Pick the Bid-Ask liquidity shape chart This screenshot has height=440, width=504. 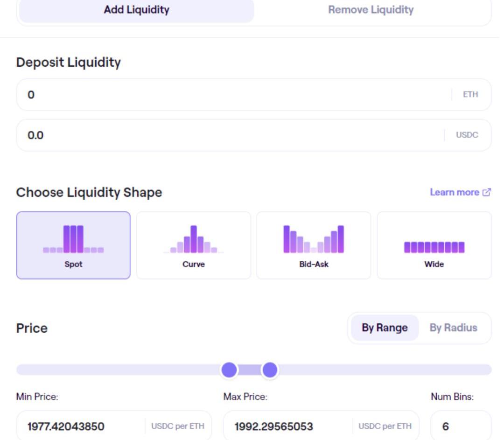pyautogui.click(x=314, y=245)
